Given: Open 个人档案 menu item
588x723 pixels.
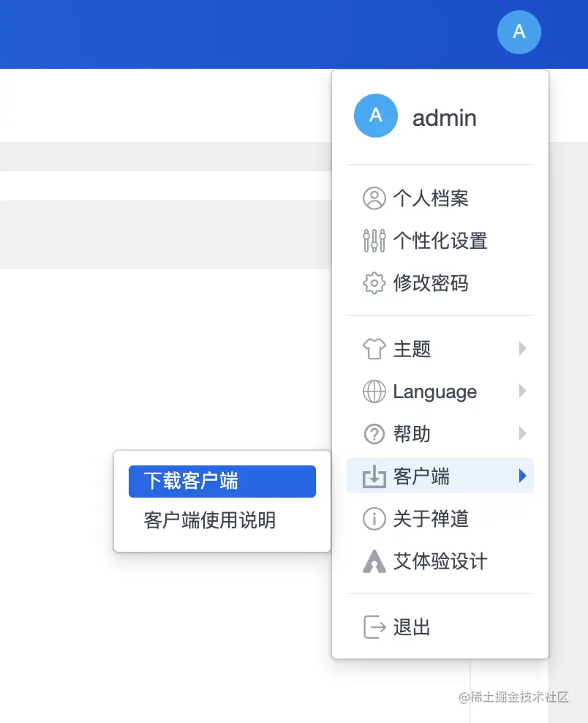Looking at the screenshot, I should pyautogui.click(x=440, y=198).
